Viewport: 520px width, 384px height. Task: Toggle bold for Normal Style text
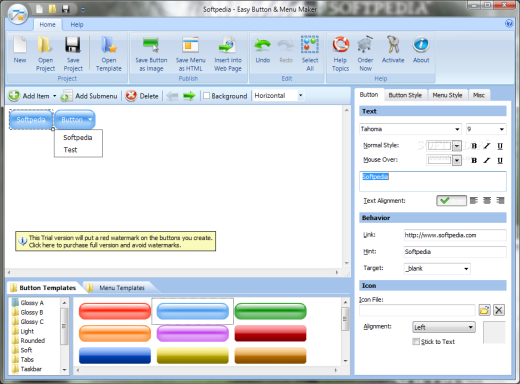click(x=474, y=146)
